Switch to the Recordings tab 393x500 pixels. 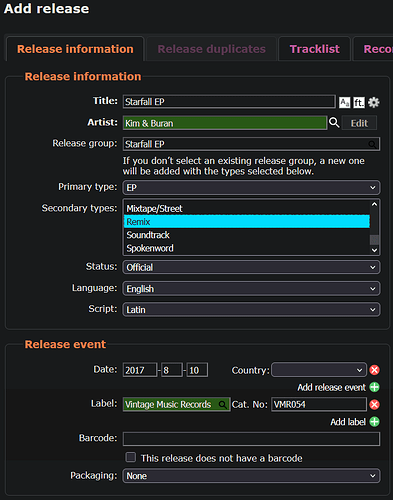(x=373, y=49)
